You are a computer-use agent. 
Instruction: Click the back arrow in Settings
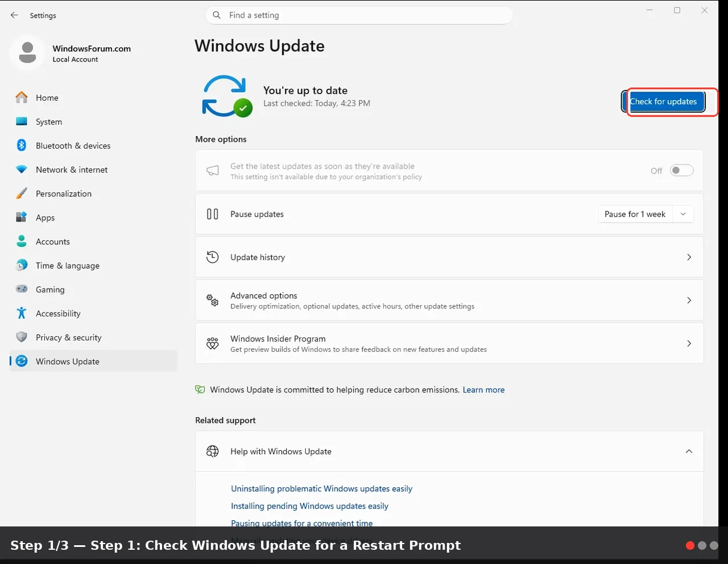coord(14,15)
